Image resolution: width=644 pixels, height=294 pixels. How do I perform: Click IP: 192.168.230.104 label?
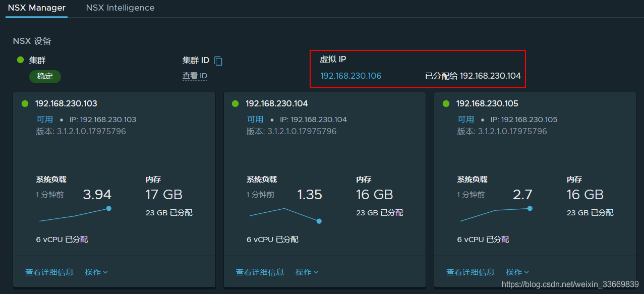[313, 120]
